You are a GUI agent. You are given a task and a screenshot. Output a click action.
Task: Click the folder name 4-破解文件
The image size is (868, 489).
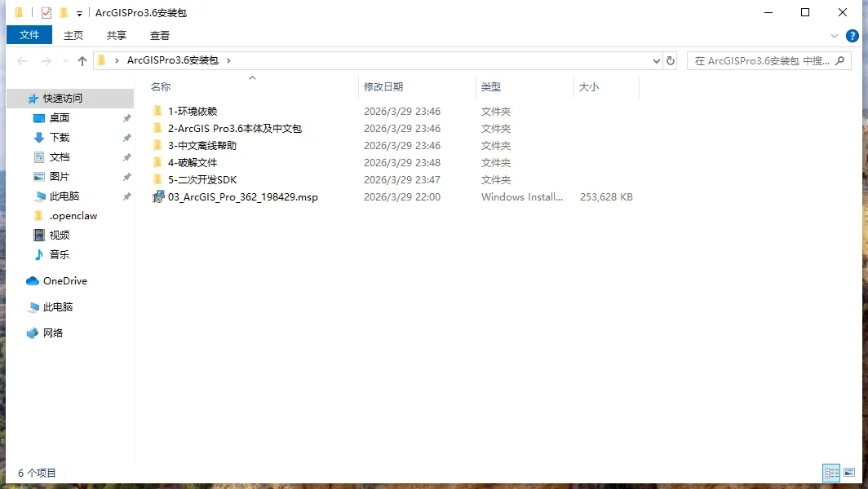(x=193, y=163)
